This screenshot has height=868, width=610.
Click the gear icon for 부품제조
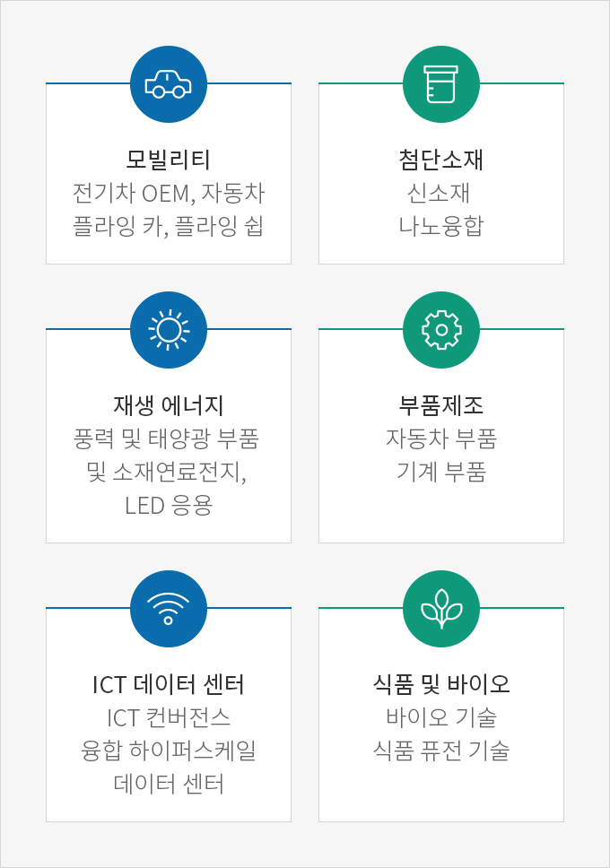coord(441,330)
